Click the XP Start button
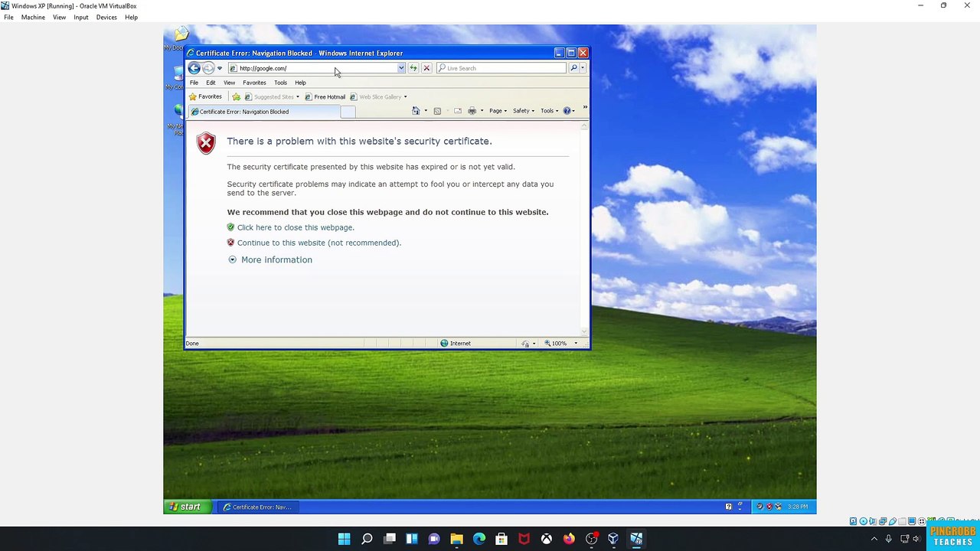 coord(185,507)
